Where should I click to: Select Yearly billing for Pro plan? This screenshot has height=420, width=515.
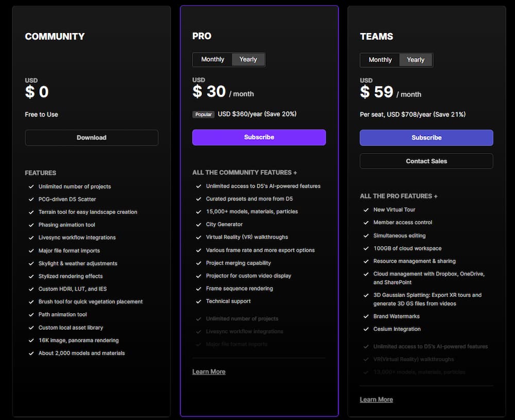[x=248, y=59]
